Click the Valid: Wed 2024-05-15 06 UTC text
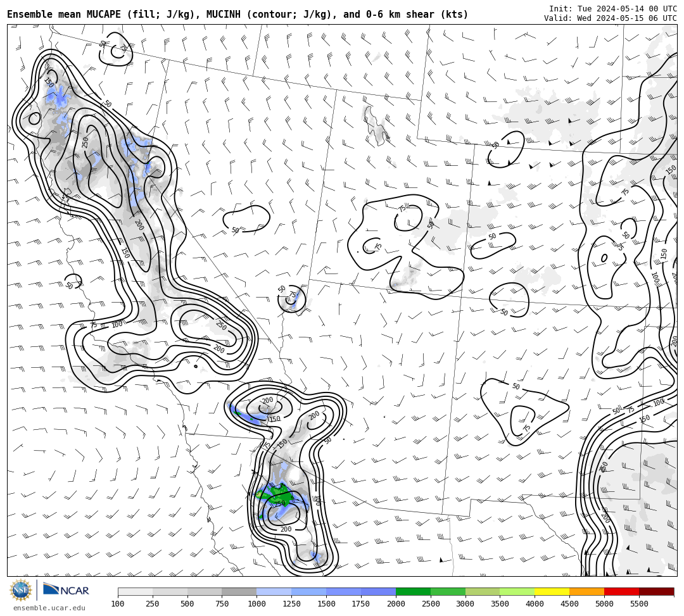684x616 pixels. coord(611,18)
